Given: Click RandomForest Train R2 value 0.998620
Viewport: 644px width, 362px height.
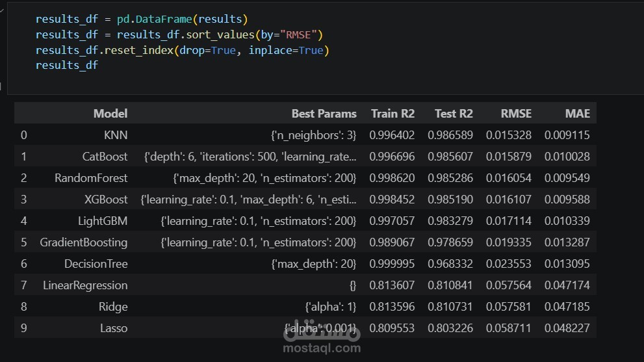Looking at the screenshot, I should point(392,178).
